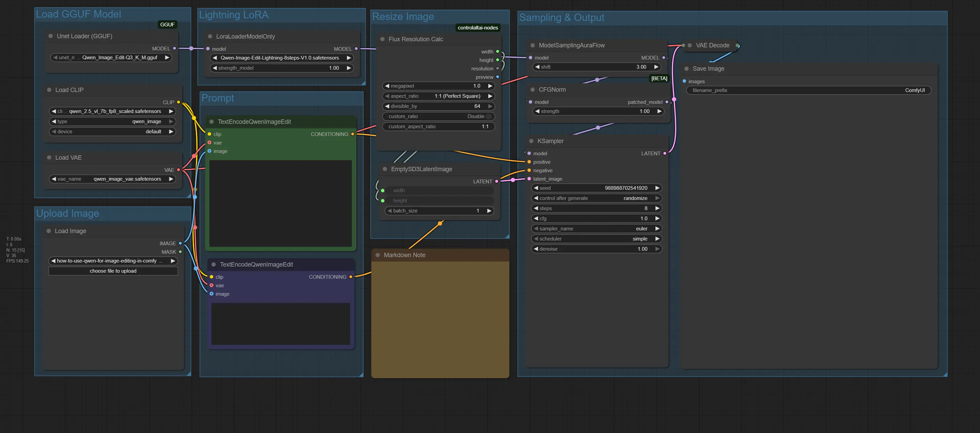The image size is (980, 433).
Task: Click the GGUF badge on Unet Loader
Action: 167,24
